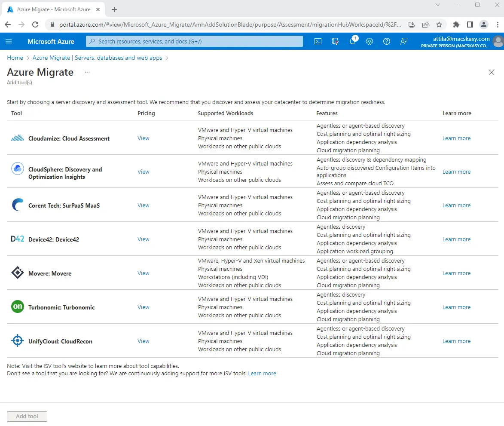Screen dimensions: 504x426
Task: Open Learn more link in ISV note
Action: 262,373
